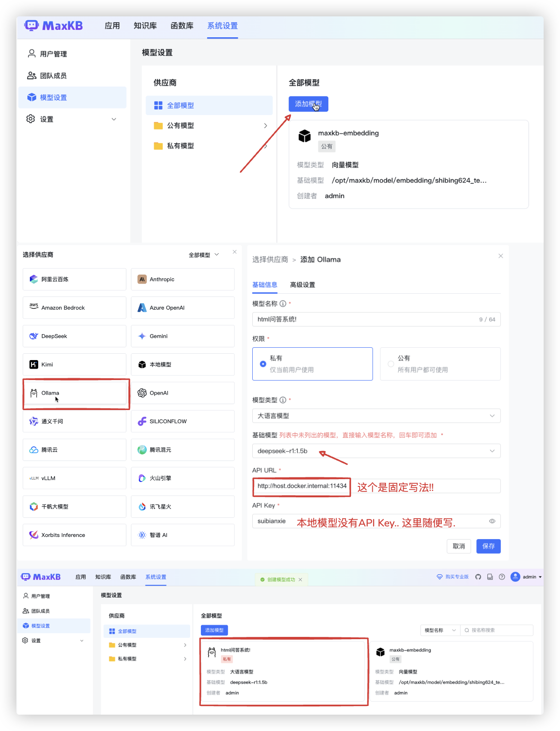Viewport: 560px width, 731px height.
Task: Open the 模型类型 dropdown
Action: 376,416
